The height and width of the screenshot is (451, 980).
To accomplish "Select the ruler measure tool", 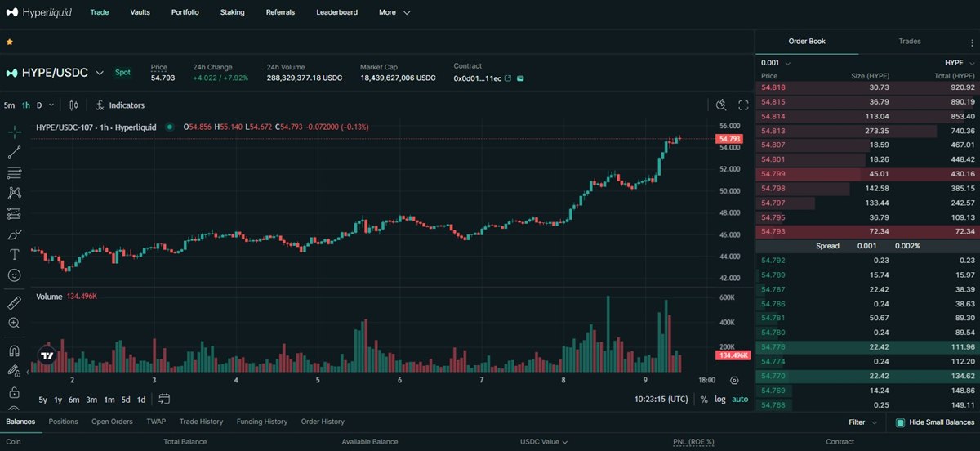I will [x=14, y=302].
